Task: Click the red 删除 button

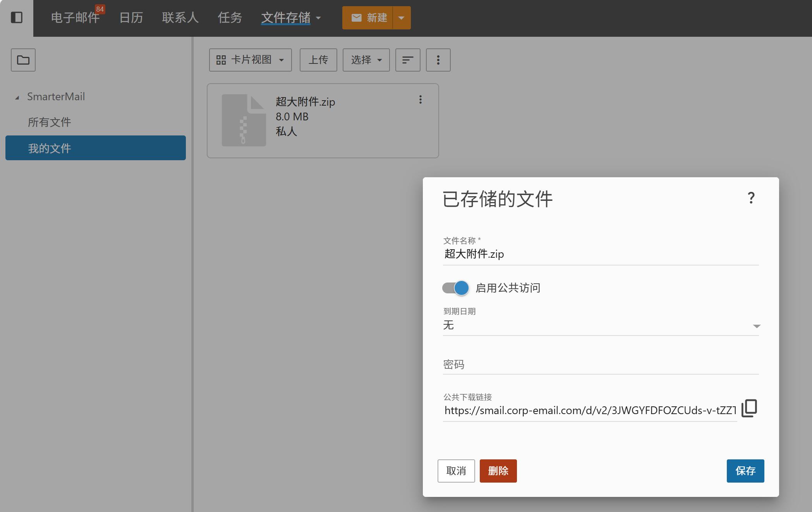Action: point(498,471)
